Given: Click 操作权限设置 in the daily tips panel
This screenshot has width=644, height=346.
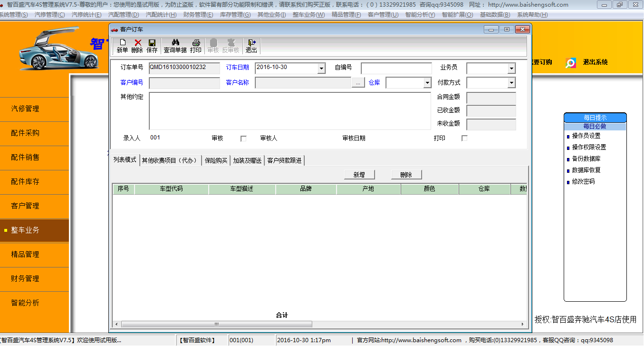Looking at the screenshot, I should tap(589, 148).
